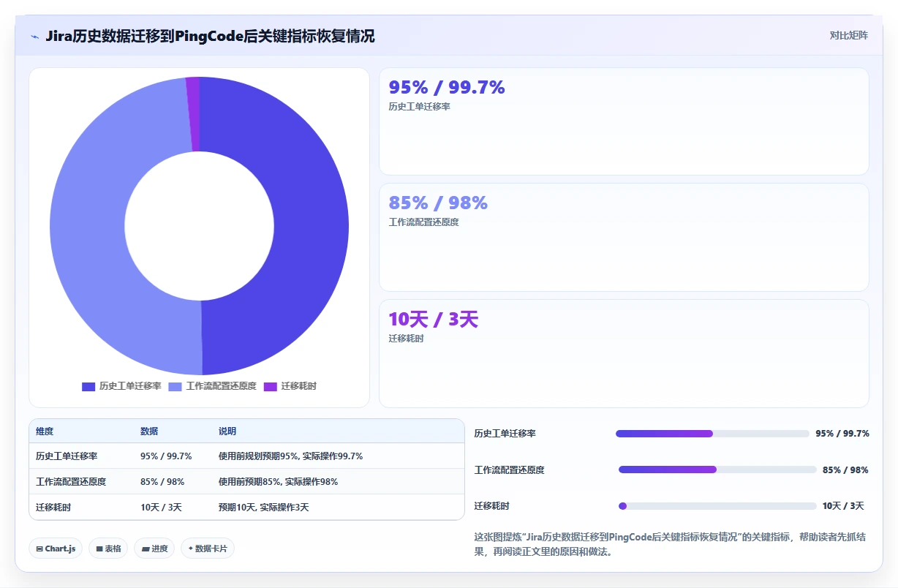Image resolution: width=898 pixels, height=588 pixels.
Task: Select the 95% / 99.7% data card
Action: 624,121
